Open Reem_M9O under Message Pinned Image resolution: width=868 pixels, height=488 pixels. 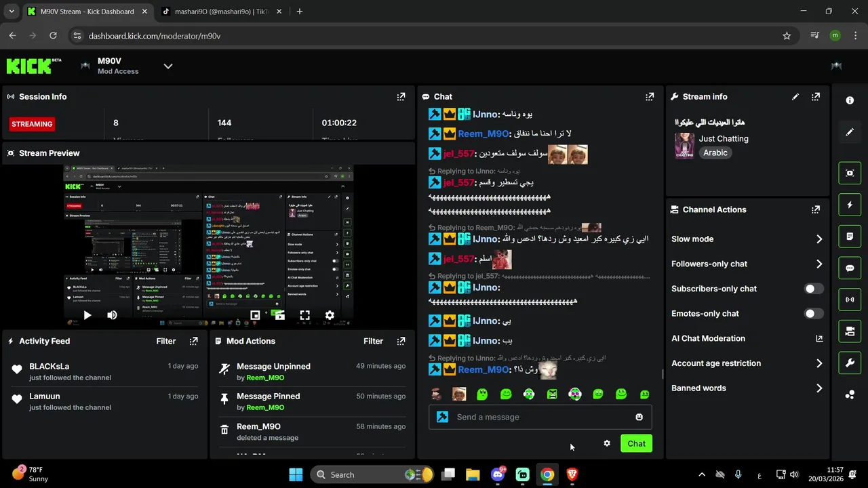click(265, 408)
